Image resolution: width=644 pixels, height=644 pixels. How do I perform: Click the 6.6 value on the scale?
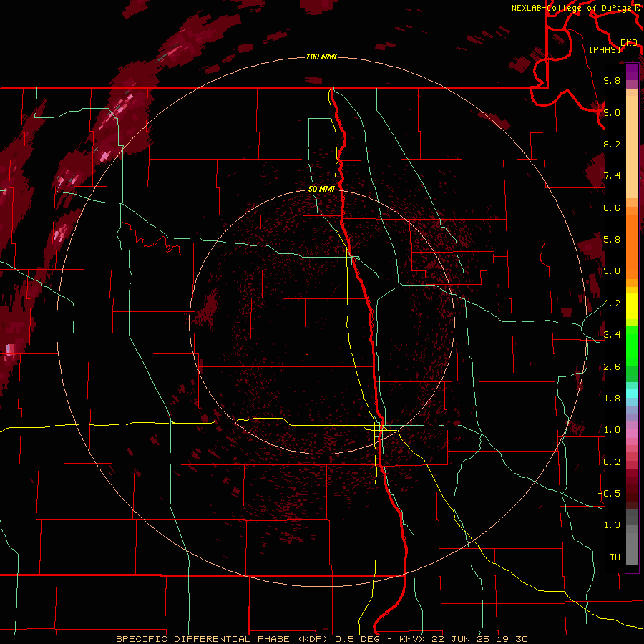coord(612,208)
